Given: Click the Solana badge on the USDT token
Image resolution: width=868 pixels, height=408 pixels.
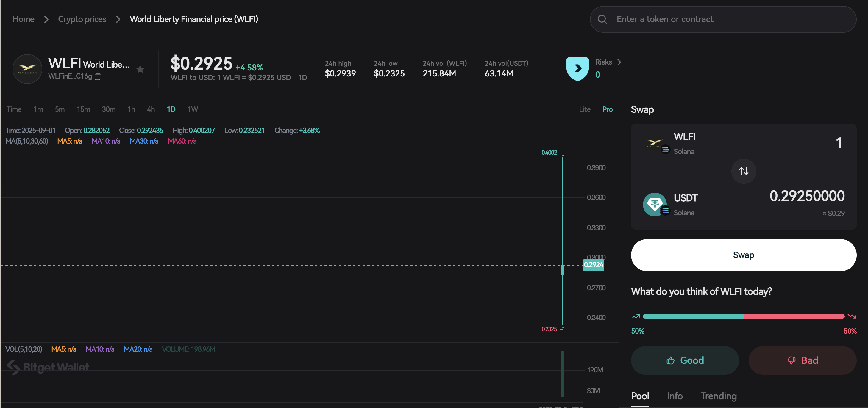Looking at the screenshot, I should (665, 211).
